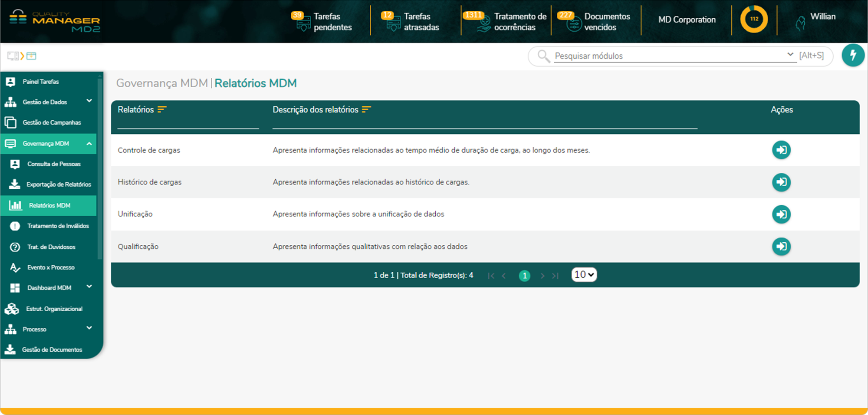
Task: Open Tarefas pendentes notification icon
Action: 303,22
